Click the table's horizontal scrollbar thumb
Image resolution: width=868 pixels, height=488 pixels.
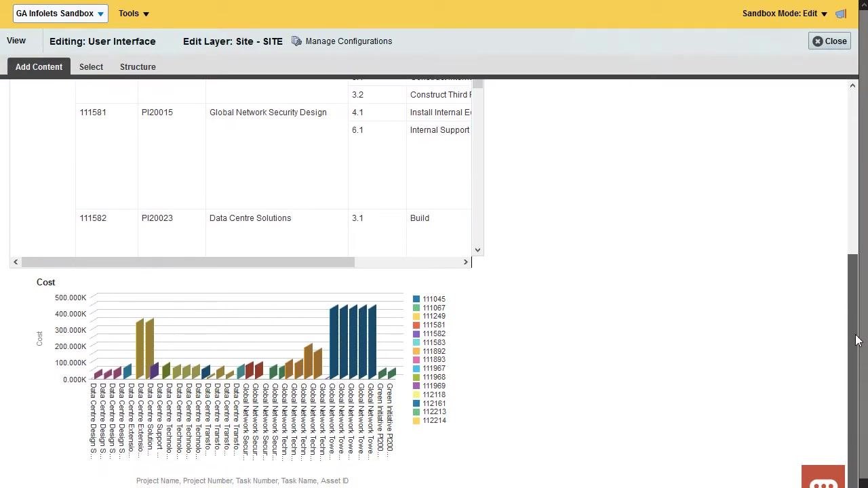coord(188,262)
